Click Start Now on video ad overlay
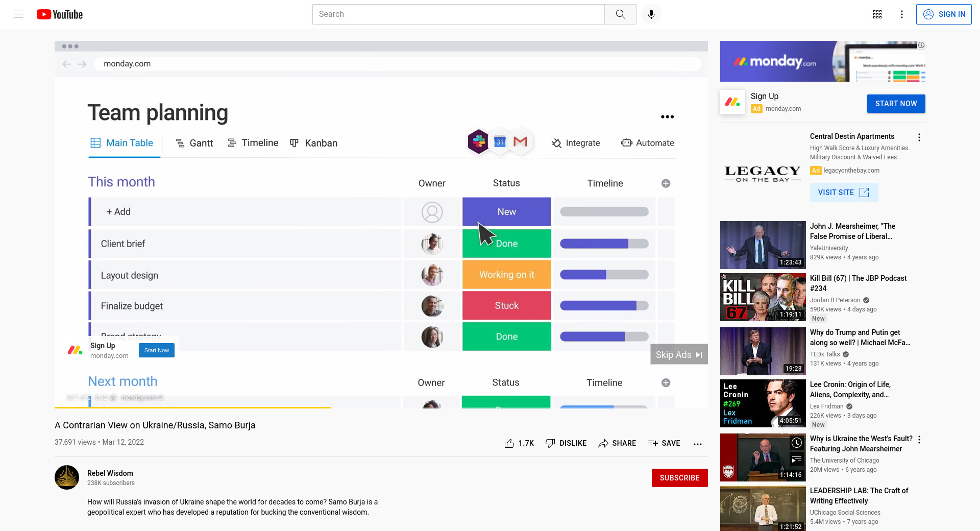 click(157, 350)
